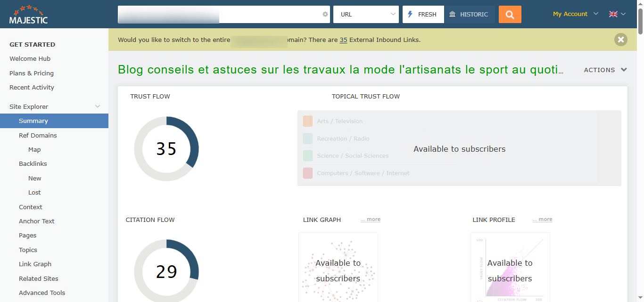Expand the Actions dropdown
The height and width of the screenshot is (302, 644).
605,70
